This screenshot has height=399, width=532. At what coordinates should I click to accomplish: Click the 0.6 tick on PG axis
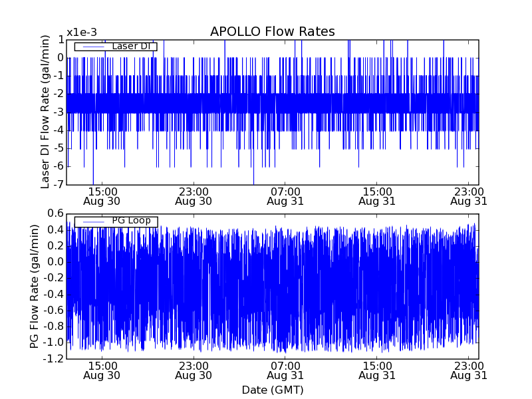click(55, 213)
